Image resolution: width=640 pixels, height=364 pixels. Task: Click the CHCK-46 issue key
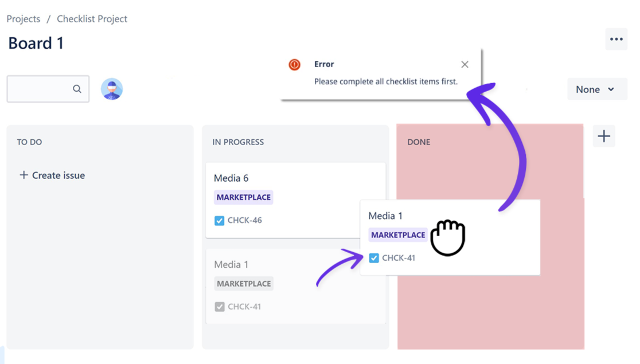pos(245,221)
